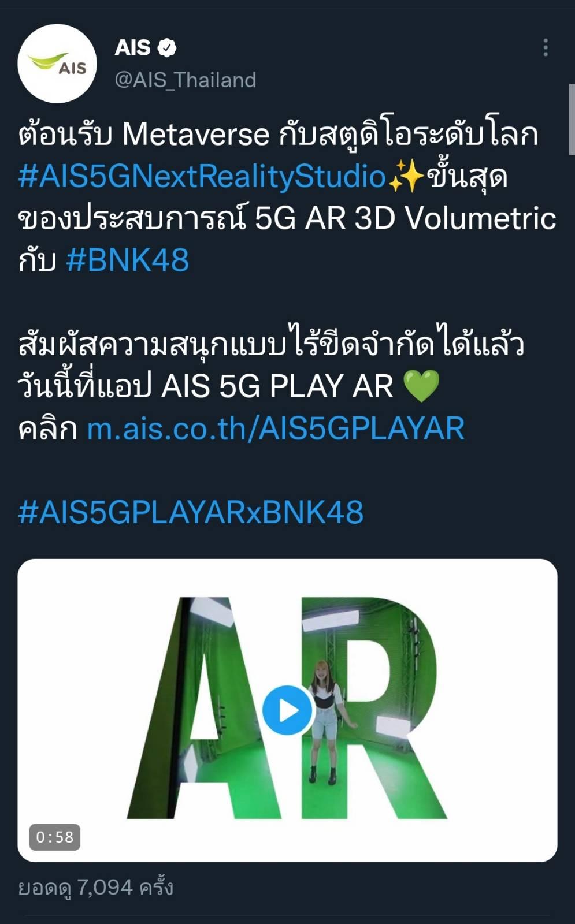Open the three-dot more options menu
Image resolution: width=575 pixels, height=924 pixels.
click(545, 48)
